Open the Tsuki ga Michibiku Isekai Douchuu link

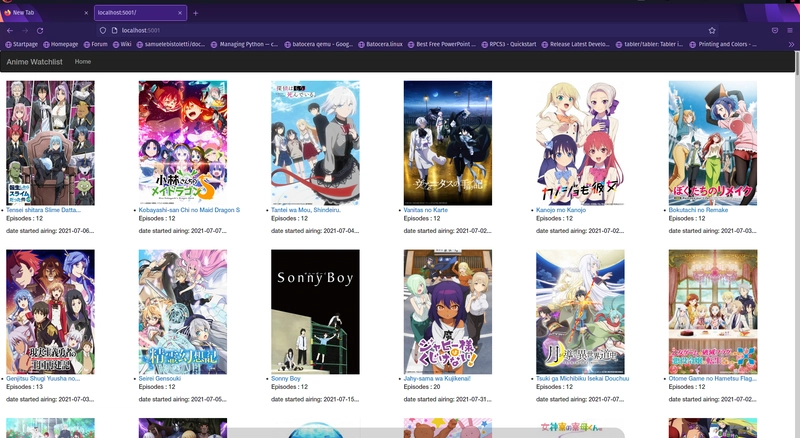[x=583, y=379]
